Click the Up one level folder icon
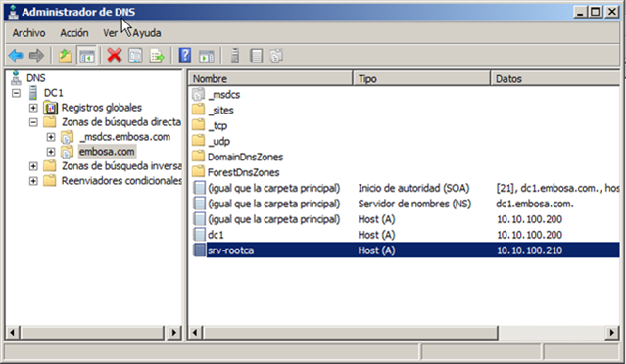 tap(65, 56)
